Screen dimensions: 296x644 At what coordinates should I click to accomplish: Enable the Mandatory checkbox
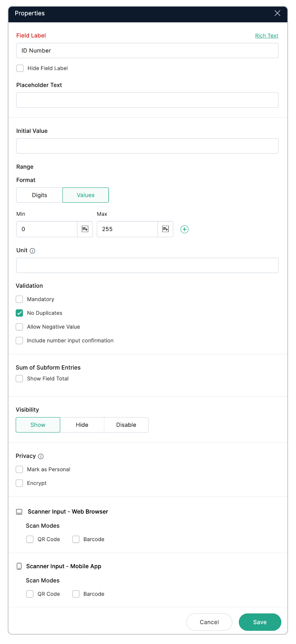point(19,299)
